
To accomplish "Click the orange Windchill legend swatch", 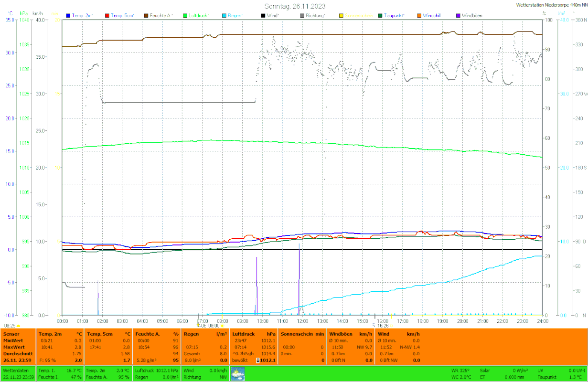I will (418, 16).
